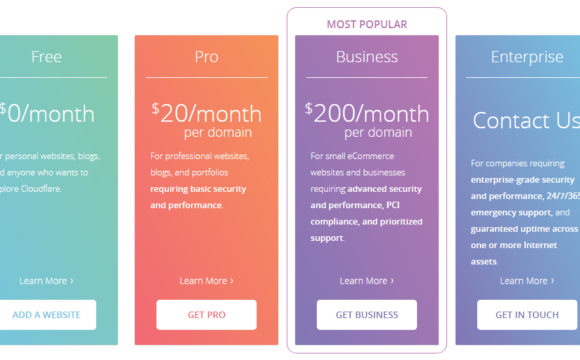This screenshot has height=360, width=580.
Task: Open Learn More link under Business plan
Action: click(x=367, y=281)
